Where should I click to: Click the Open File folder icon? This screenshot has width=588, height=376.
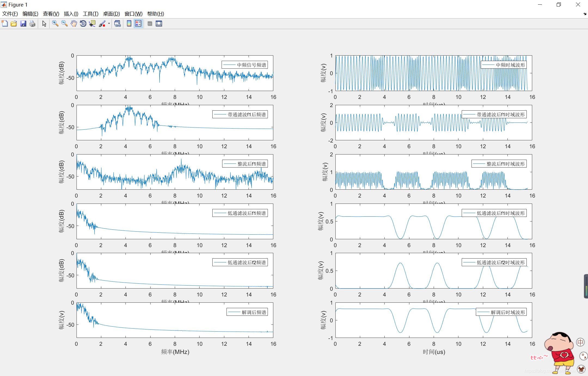point(14,24)
